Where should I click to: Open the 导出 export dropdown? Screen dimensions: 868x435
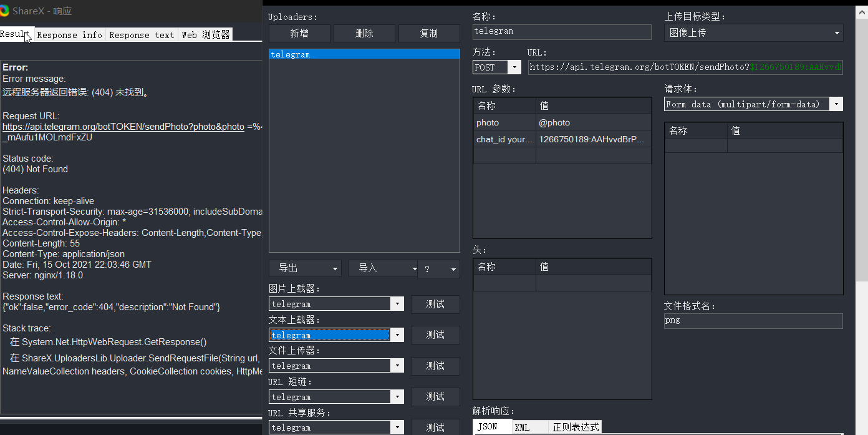pyautogui.click(x=305, y=268)
